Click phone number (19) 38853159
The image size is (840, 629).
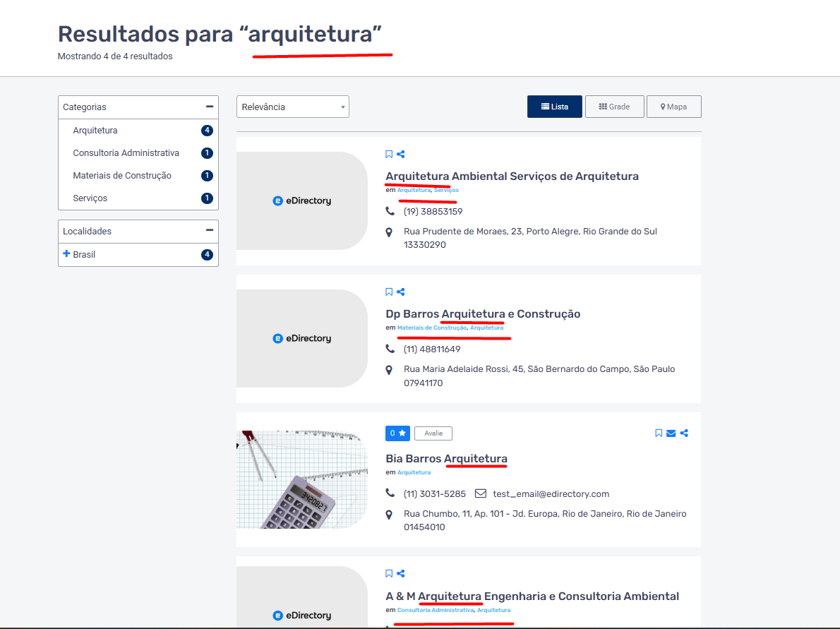tap(433, 212)
